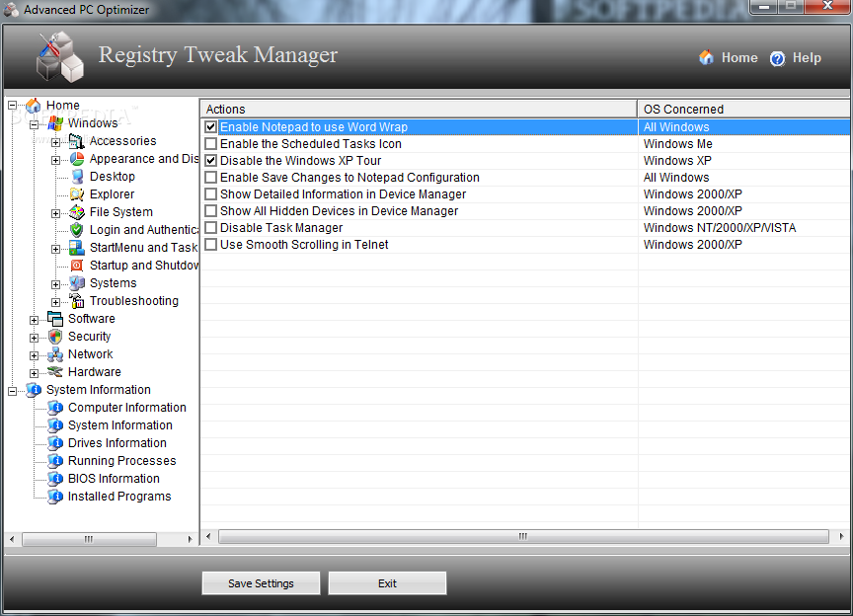Screen dimensions: 853x616
Task: Click the actions list horizontal scrollbar thumb
Action: pos(523,537)
